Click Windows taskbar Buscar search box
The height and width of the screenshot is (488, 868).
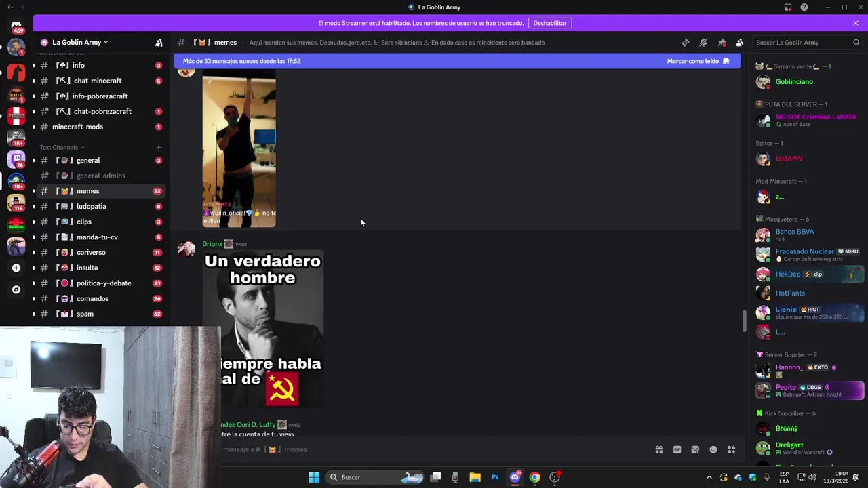374,477
